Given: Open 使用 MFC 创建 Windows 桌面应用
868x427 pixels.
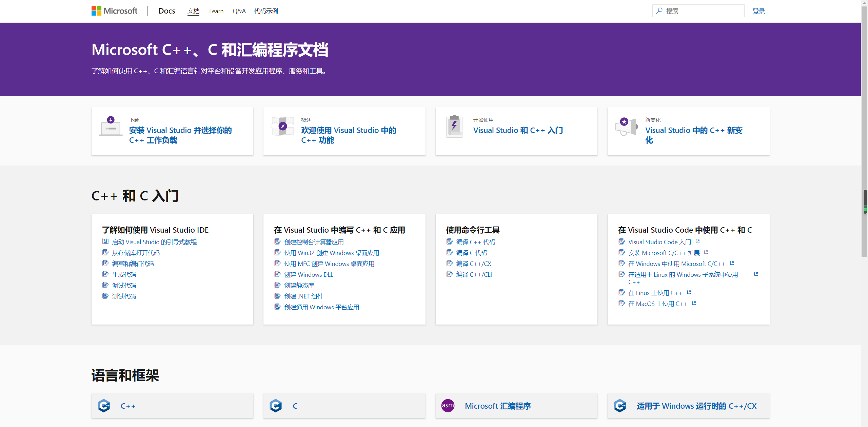Looking at the screenshot, I should 329,264.
